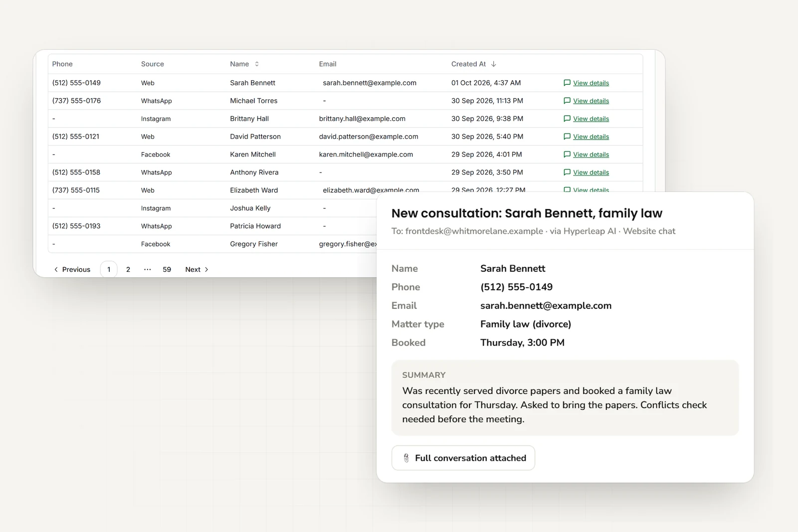The width and height of the screenshot is (798, 532).
Task: Go to the Previous page
Action: [72, 269]
